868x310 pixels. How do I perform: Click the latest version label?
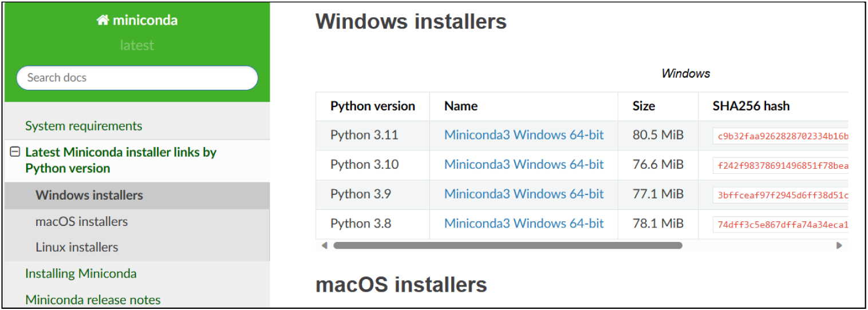(x=137, y=45)
